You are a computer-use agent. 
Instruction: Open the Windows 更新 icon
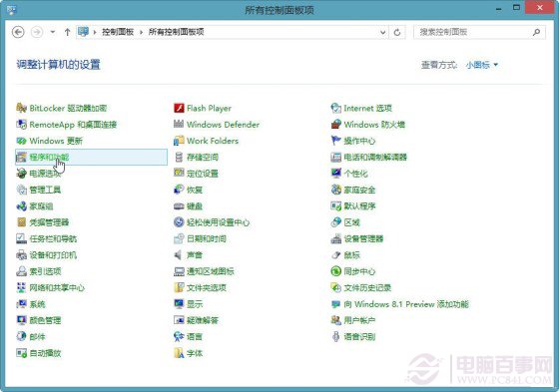pyautogui.click(x=21, y=141)
